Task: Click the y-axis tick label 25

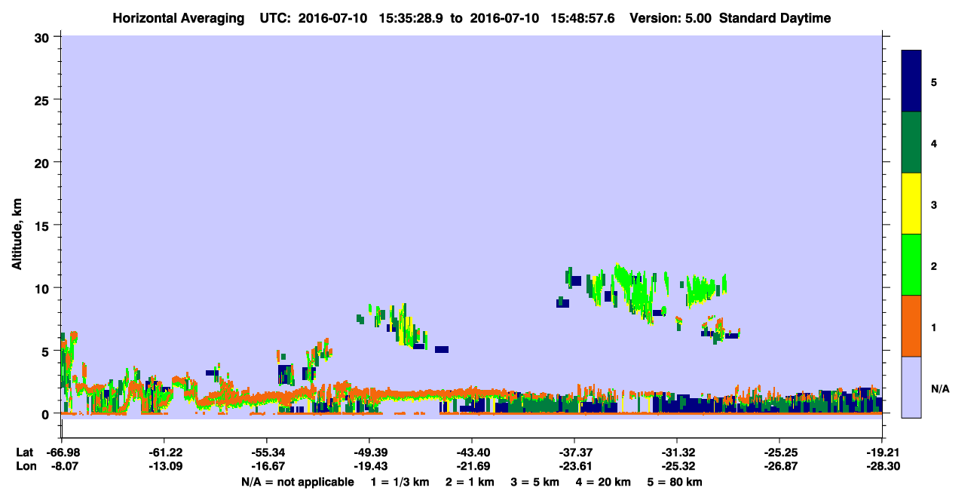Action: pos(44,100)
